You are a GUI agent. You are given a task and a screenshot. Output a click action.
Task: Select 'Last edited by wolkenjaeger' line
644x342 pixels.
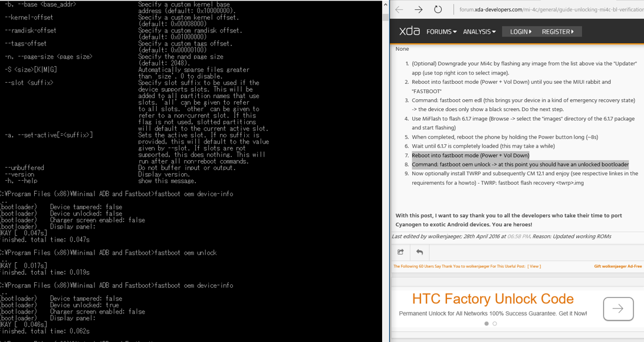[x=502, y=237]
